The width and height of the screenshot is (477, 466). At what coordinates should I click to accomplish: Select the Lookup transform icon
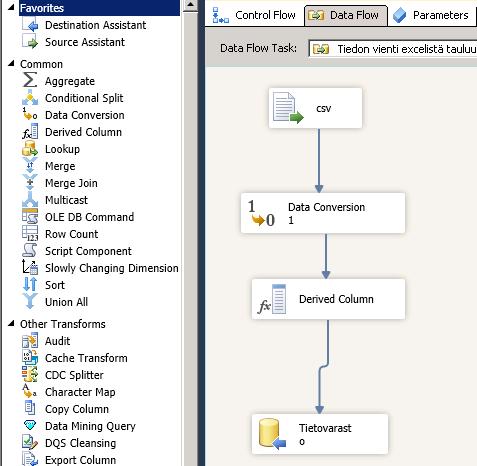[30, 149]
